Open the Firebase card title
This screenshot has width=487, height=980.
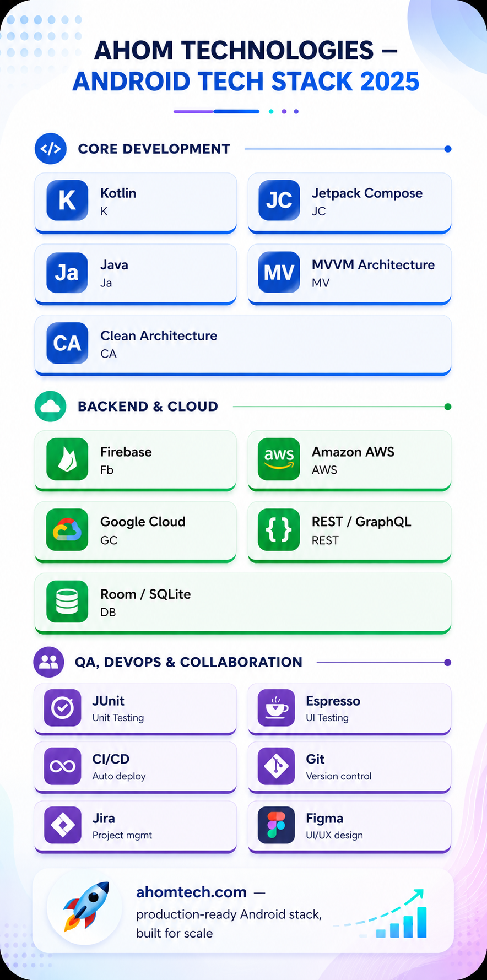tap(126, 452)
